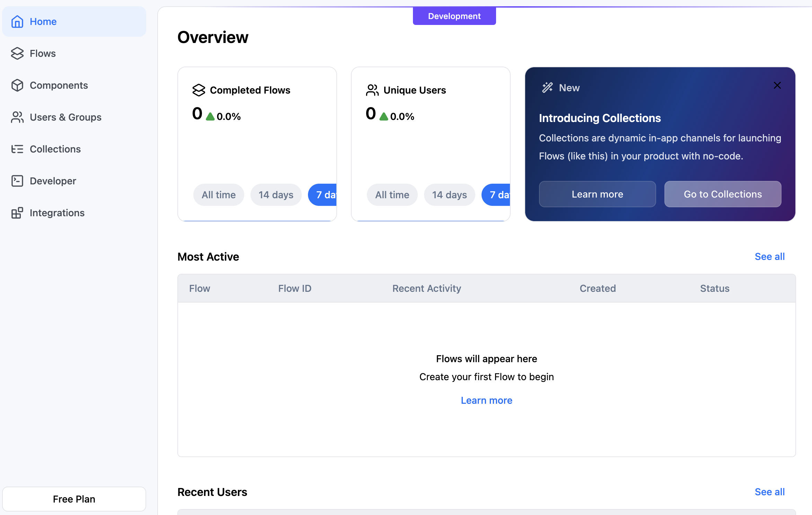Image resolution: width=812 pixels, height=515 pixels.
Task: Open the Development environment switcher
Action: (x=454, y=16)
